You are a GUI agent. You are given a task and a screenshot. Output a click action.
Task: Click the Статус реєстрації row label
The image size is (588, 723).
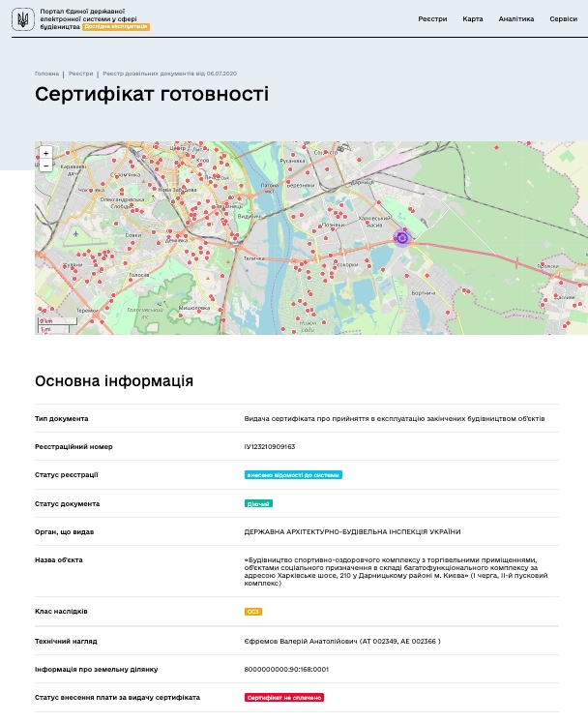[x=67, y=475]
